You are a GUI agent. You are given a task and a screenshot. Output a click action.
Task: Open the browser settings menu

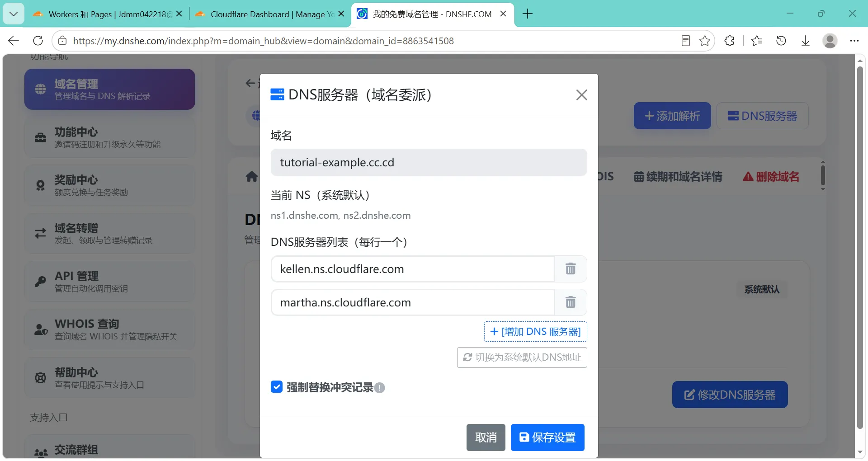click(x=854, y=41)
